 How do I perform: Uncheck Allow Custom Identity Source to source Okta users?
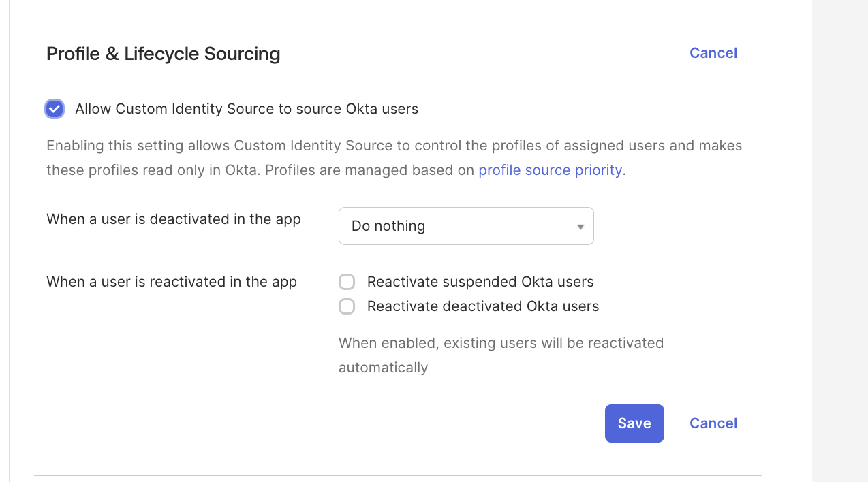point(55,109)
